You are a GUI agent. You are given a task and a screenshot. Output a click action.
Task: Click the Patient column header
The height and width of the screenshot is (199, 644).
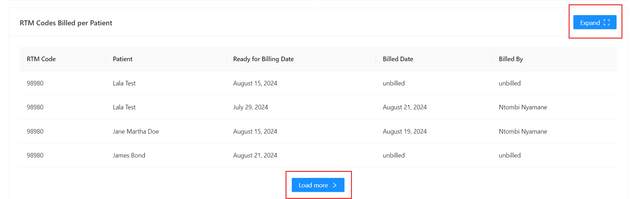tap(123, 59)
